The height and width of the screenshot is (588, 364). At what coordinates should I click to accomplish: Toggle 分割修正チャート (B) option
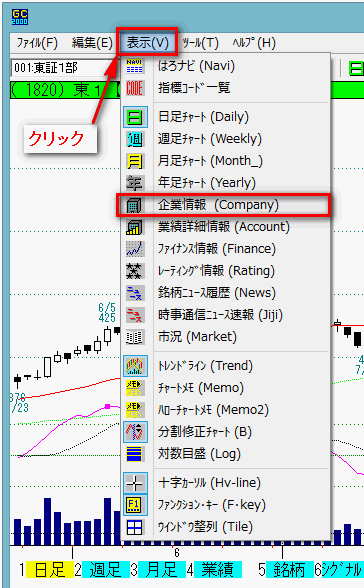[x=135, y=432]
